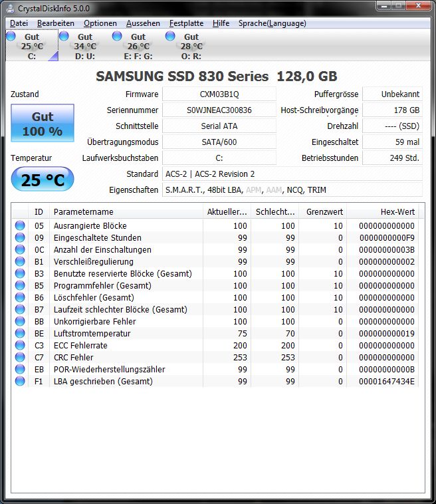Click status orb for Benutzte reservierte Blöcke

[20, 273]
